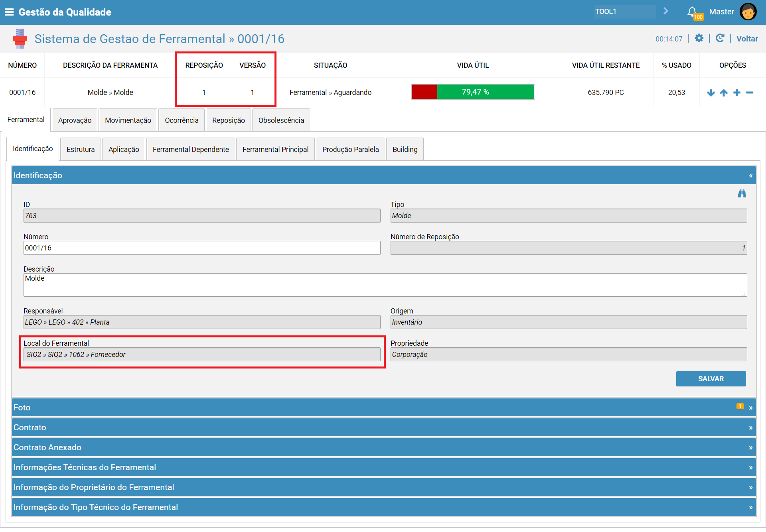Screen dimensions: 766x532
Task: Click the SALVAR button
Action: click(x=711, y=379)
